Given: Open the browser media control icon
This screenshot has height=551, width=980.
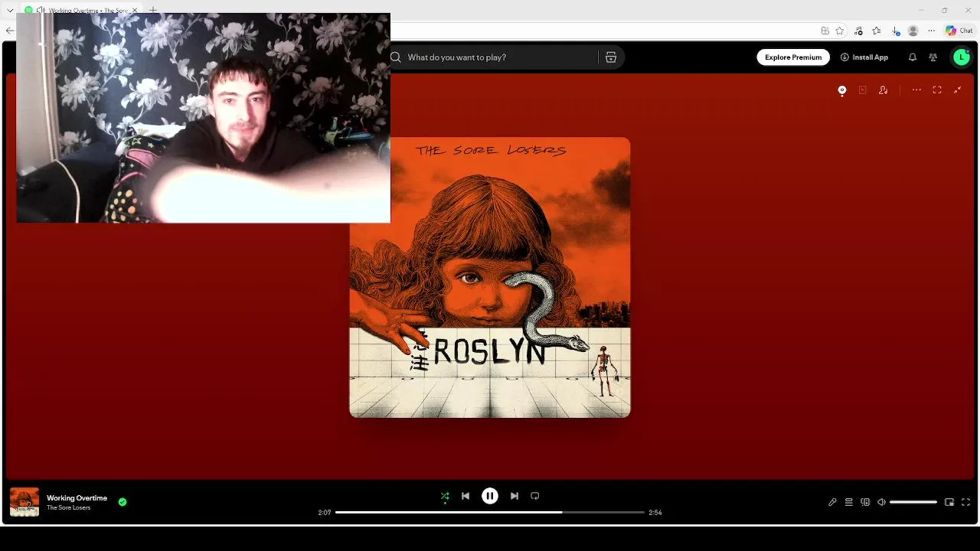Looking at the screenshot, I should tap(859, 31).
